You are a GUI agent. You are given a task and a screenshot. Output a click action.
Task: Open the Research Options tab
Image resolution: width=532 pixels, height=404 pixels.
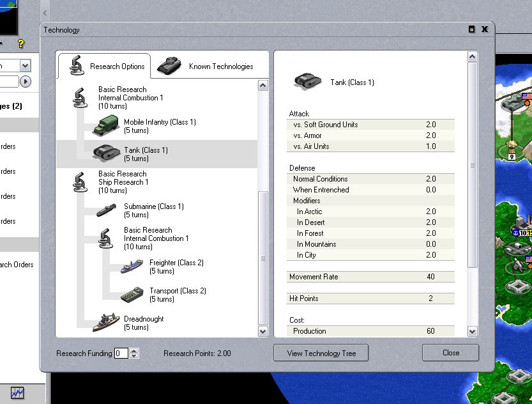103,66
